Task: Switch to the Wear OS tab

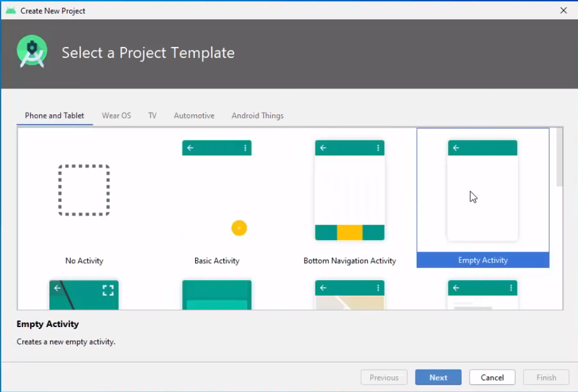Action: (116, 116)
